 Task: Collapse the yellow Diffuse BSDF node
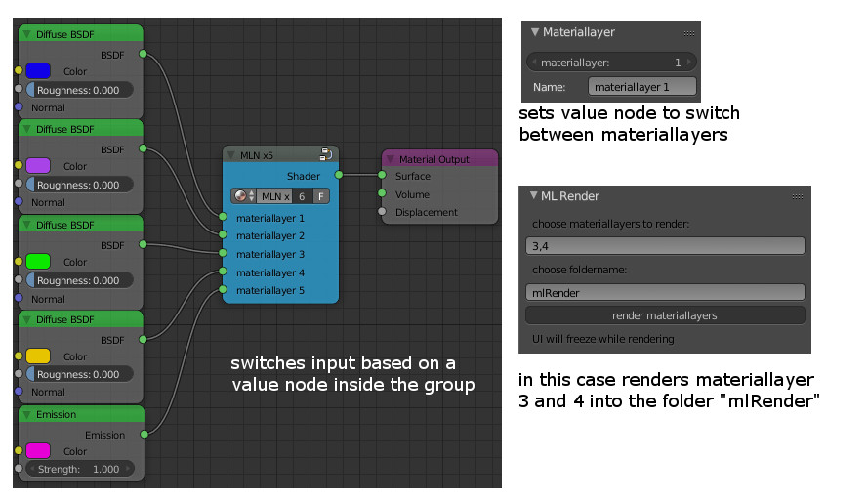(26, 319)
